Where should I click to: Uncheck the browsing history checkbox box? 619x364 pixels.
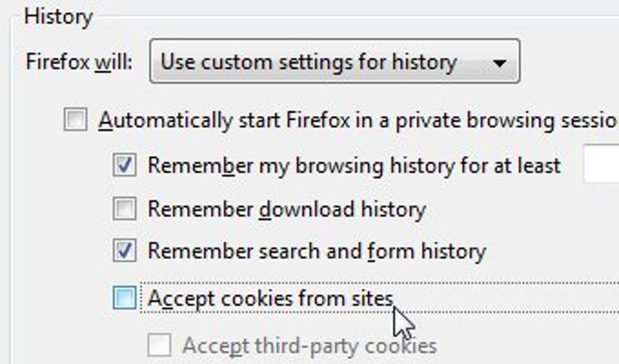coord(125,165)
